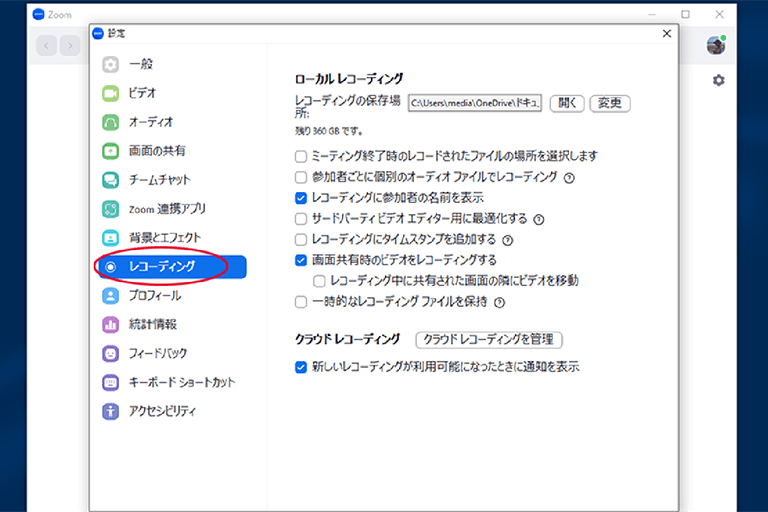The width and height of the screenshot is (768, 512).
Task: Toggle 新しいレコーディング notification checkbox
Action: (301, 367)
